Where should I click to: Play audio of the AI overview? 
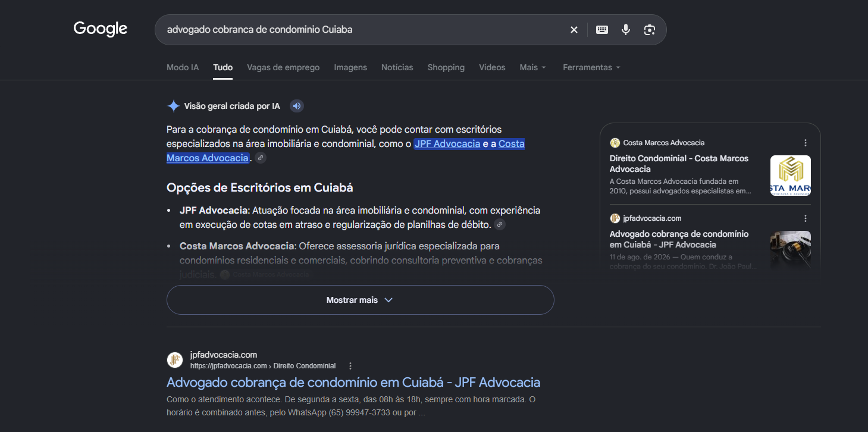pyautogui.click(x=297, y=106)
